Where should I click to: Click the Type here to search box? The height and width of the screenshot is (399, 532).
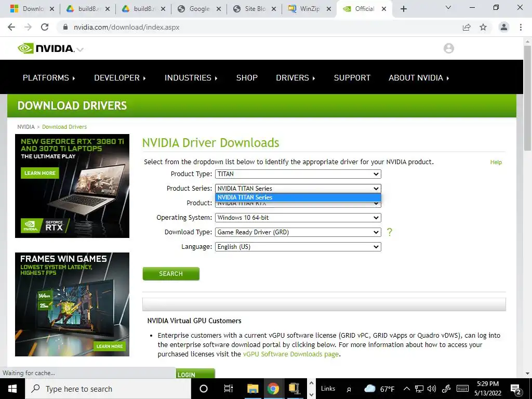108,389
